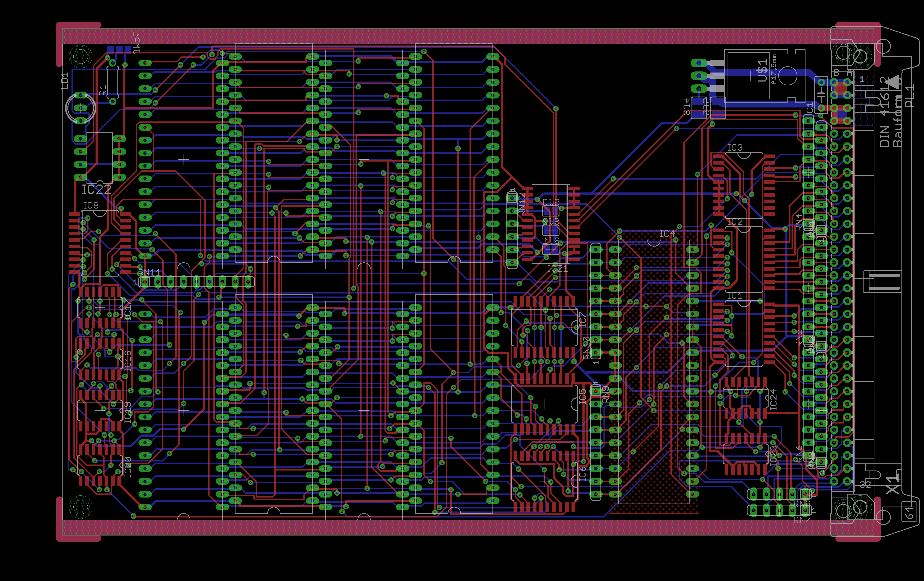Click the IC7 PLCC footprint label
This screenshot has width=924, height=581.
pyautogui.click(x=582, y=319)
